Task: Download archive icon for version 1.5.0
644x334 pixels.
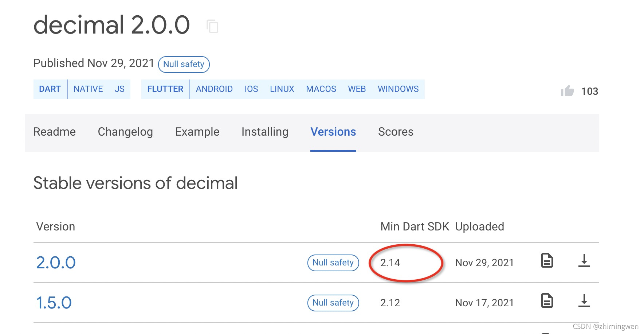Action: (584, 300)
